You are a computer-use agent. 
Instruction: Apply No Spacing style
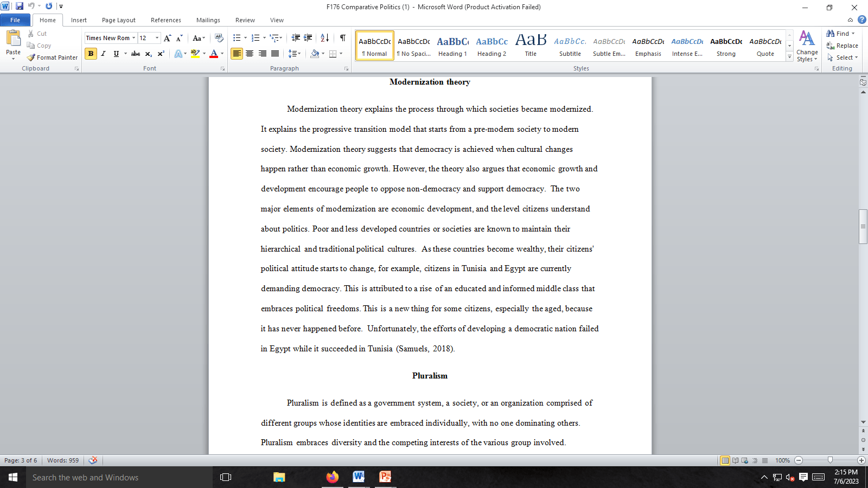pos(413,46)
